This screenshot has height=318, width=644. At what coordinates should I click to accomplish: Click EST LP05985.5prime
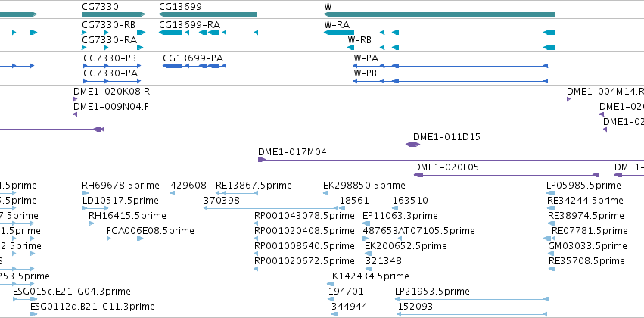[551, 192]
